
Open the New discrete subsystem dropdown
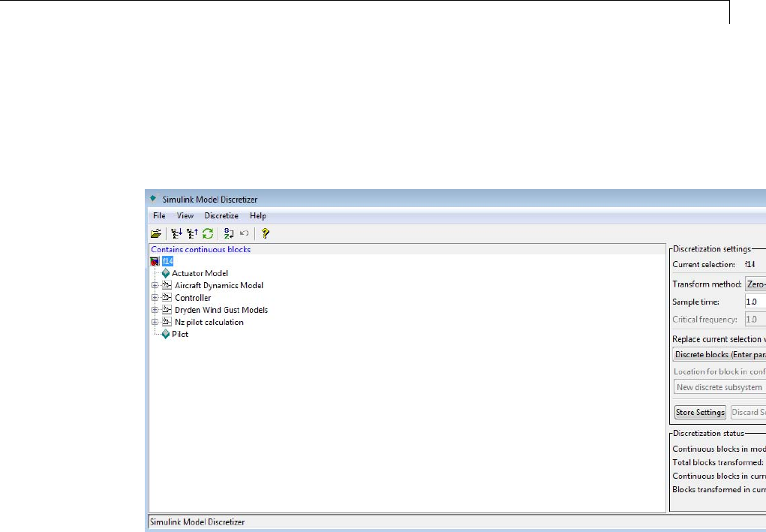coord(719,387)
